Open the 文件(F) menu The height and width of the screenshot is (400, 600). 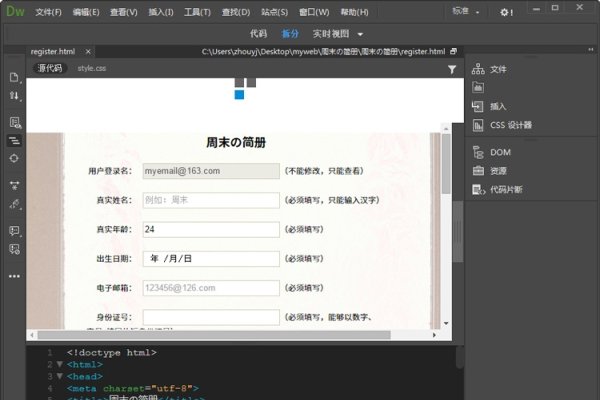point(48,12)
